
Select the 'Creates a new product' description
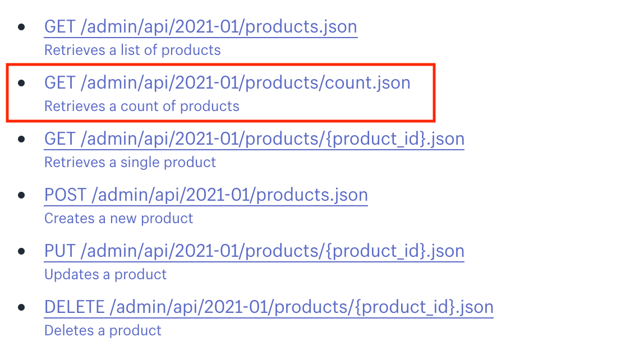tap(118, 218)
